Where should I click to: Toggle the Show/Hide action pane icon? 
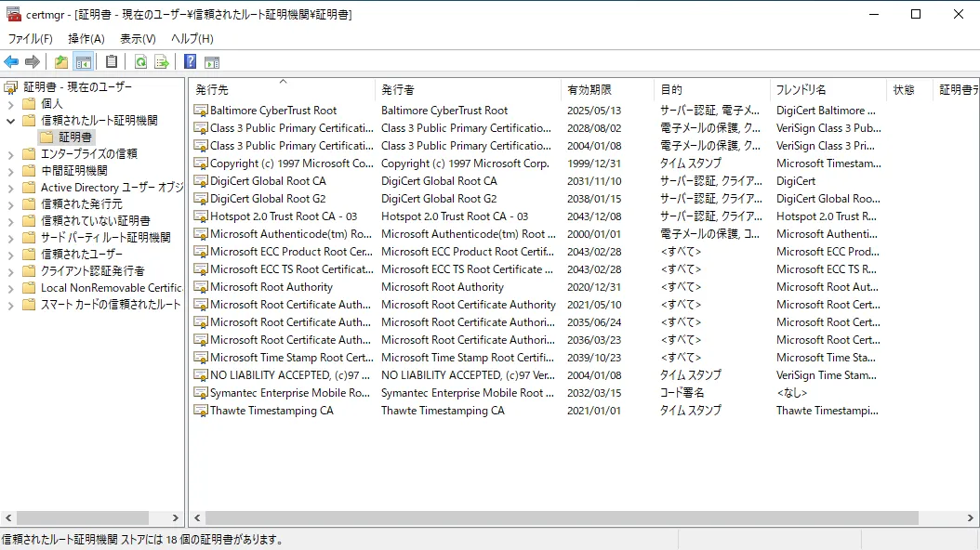click(x=213, y=62)
